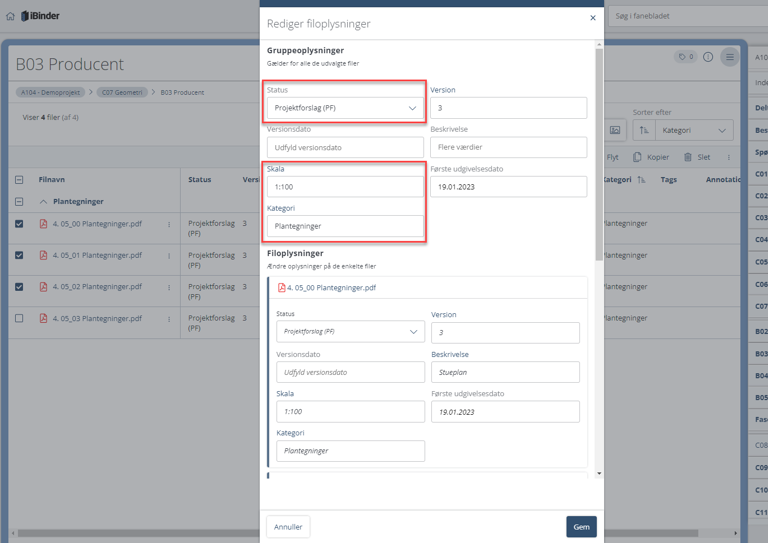This screenshot has width=768, height=543.
Task: Click the Kopier copy icon
Action: (637, 157)
